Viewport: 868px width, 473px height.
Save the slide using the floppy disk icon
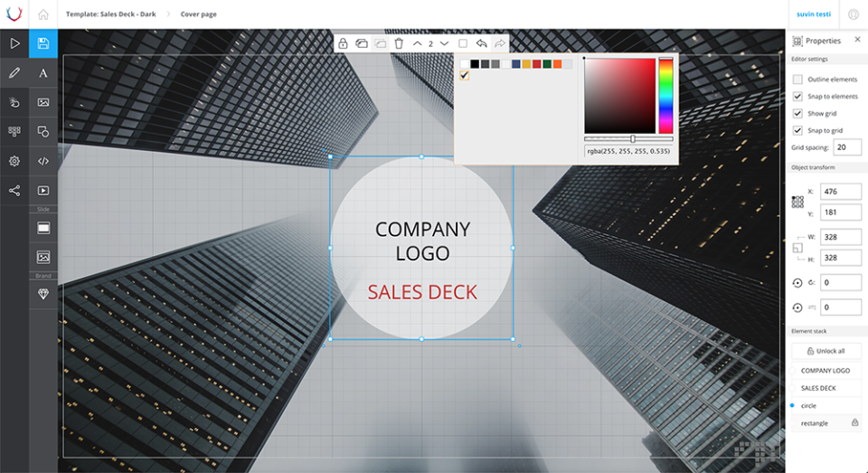(x=43, y=43)
